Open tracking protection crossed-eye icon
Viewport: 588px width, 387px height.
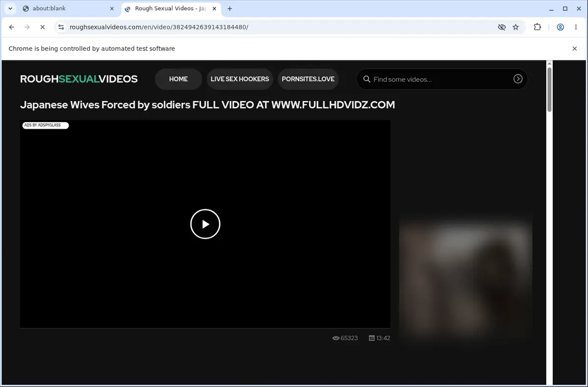tap(502, 27)
